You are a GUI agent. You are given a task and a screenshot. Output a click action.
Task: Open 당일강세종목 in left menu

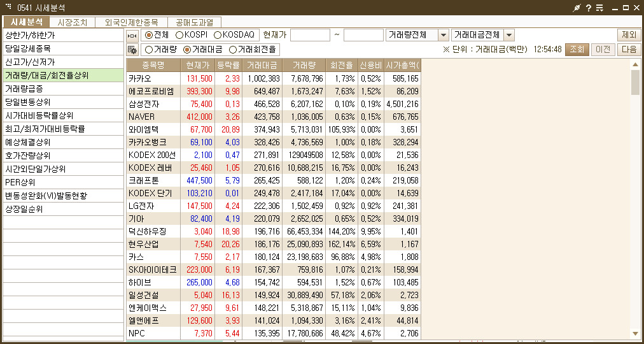(63, 49)
